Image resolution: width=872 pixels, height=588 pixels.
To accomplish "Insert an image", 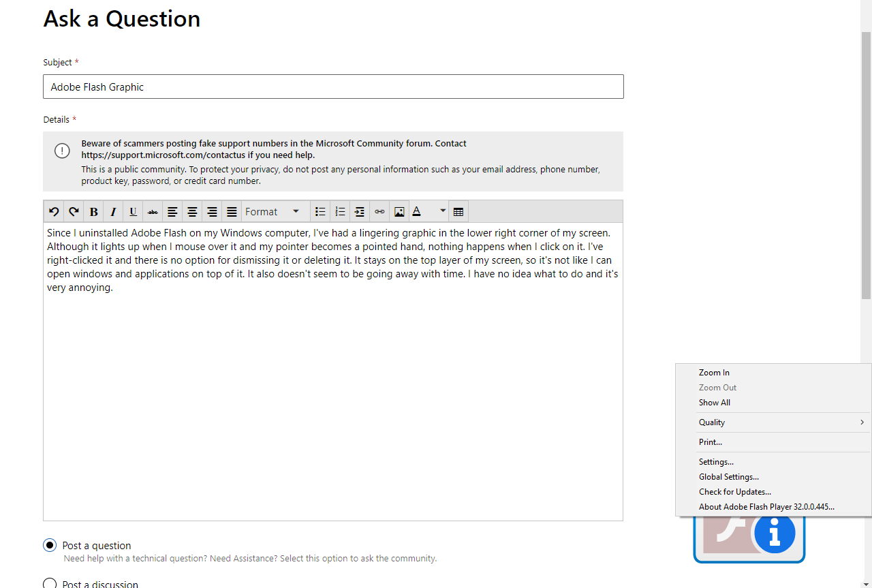I will pos(399,212).
